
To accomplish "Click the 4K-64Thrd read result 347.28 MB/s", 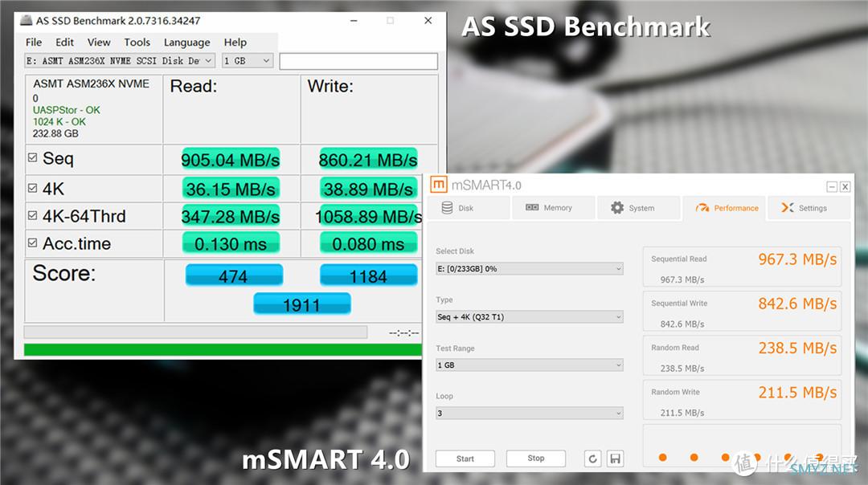I will tap(231, 216).
